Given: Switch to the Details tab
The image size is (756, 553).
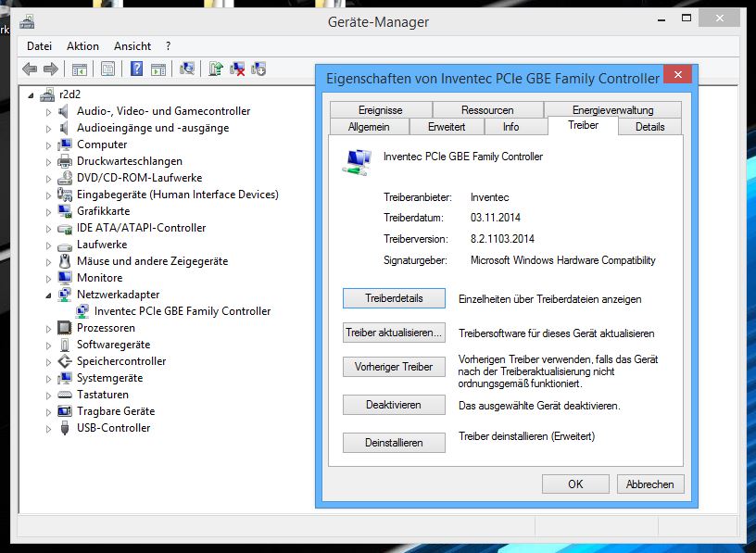Looking at the screenshot, I should pos(650,127).
